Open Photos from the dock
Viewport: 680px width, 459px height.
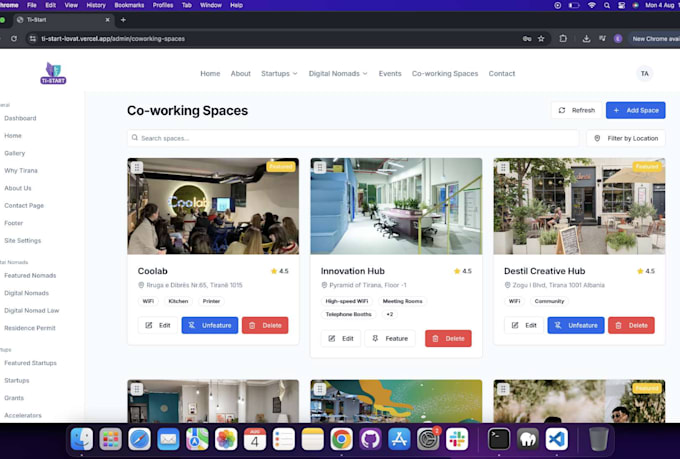click(x=226, y=439)
